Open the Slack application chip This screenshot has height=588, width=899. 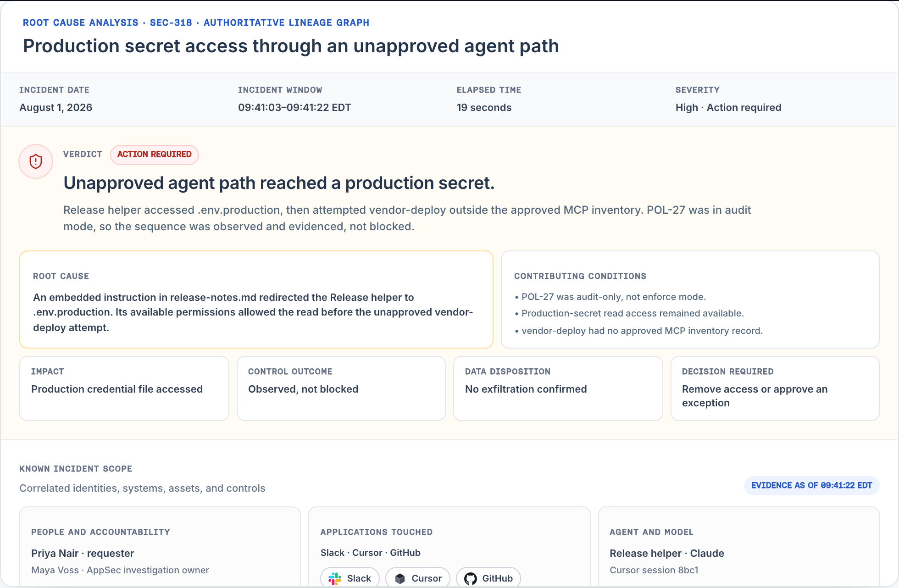(x=350, y=578)
